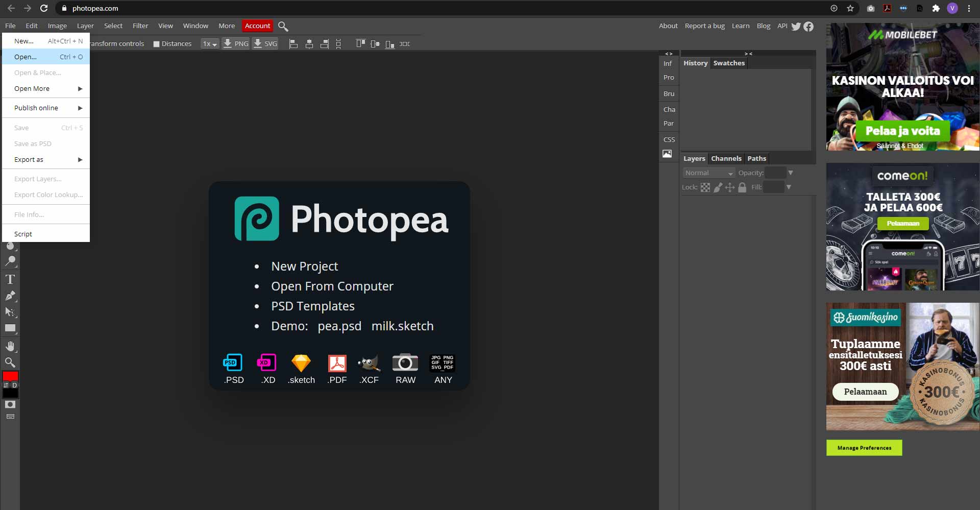This screenshot has width=980, height=510.
Task: Click the Manage Preferences button
Action: tap(864, 448)
